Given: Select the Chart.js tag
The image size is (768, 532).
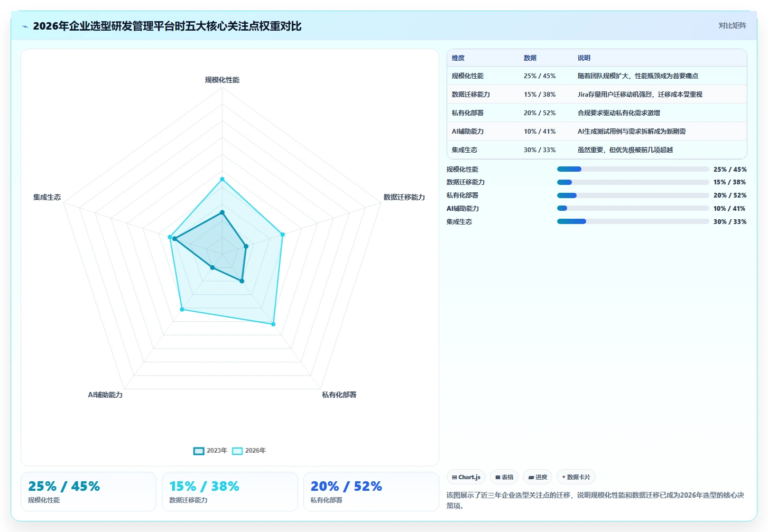Looking at the screenshot, I should click(x=466, y=477).
